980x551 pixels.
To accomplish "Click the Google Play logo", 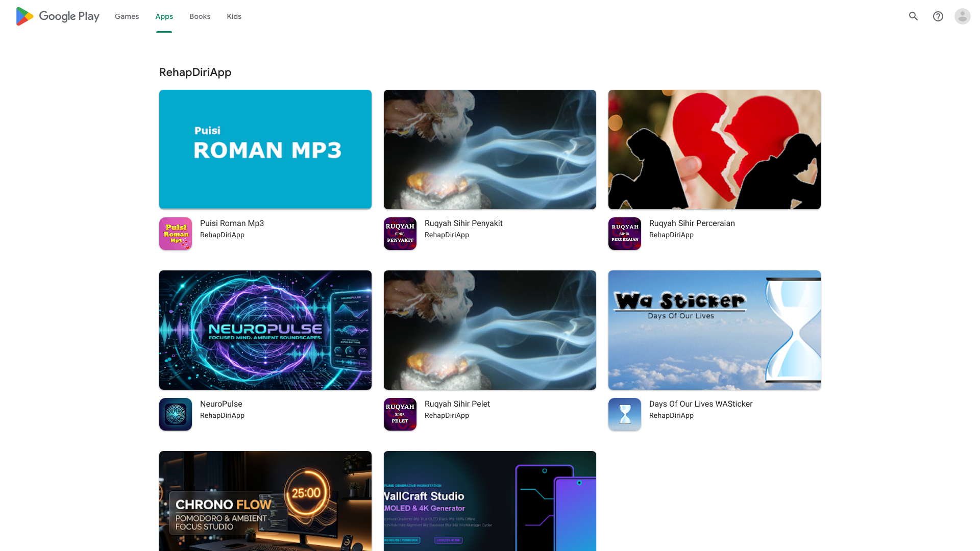I will coord(57,16).
